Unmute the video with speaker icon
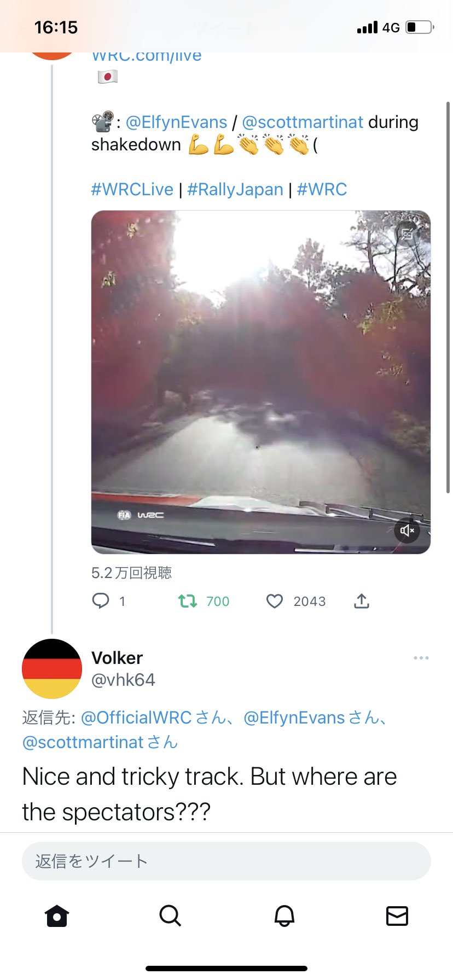Viewport: 453px width, 980px height. pos(407,530)
